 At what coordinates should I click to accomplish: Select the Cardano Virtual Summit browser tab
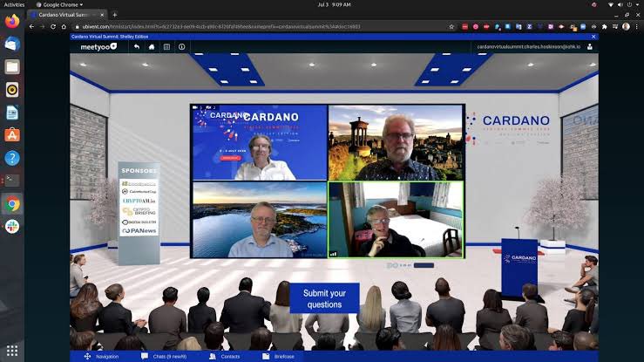(67, 15)
